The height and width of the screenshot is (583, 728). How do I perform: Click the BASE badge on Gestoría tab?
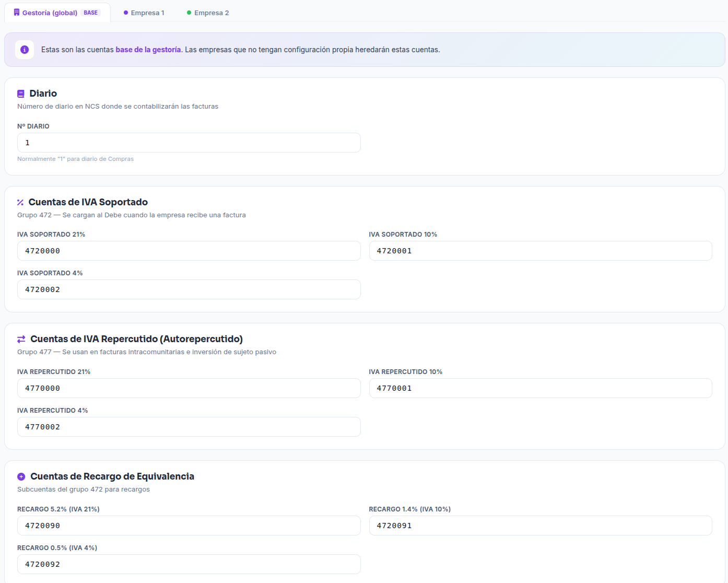tap(91, 13)
